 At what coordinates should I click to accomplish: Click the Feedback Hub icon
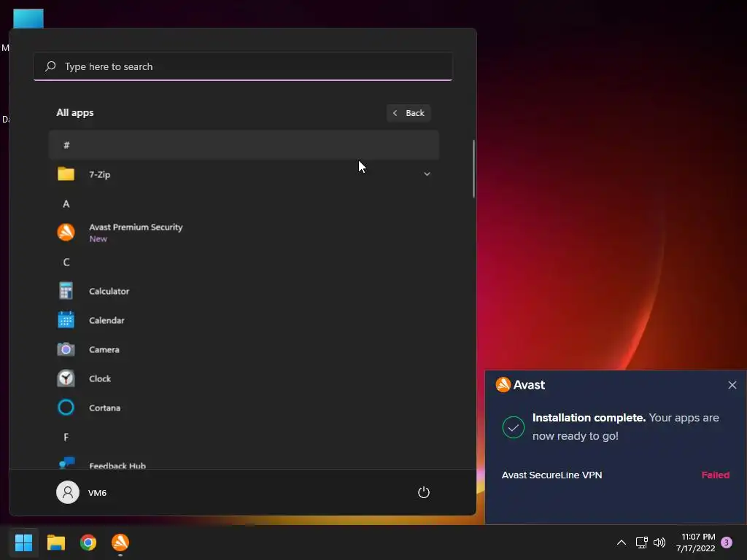(x=66, y=463)
